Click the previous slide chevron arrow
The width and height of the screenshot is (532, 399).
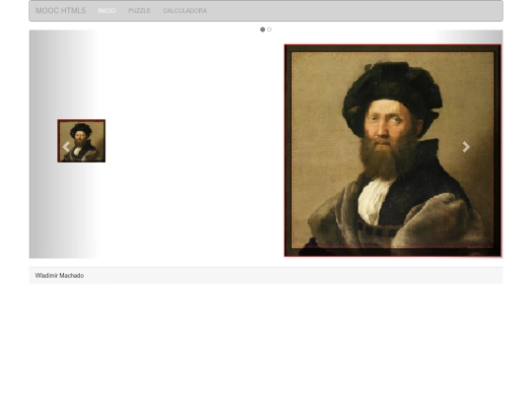coord(66,147)
